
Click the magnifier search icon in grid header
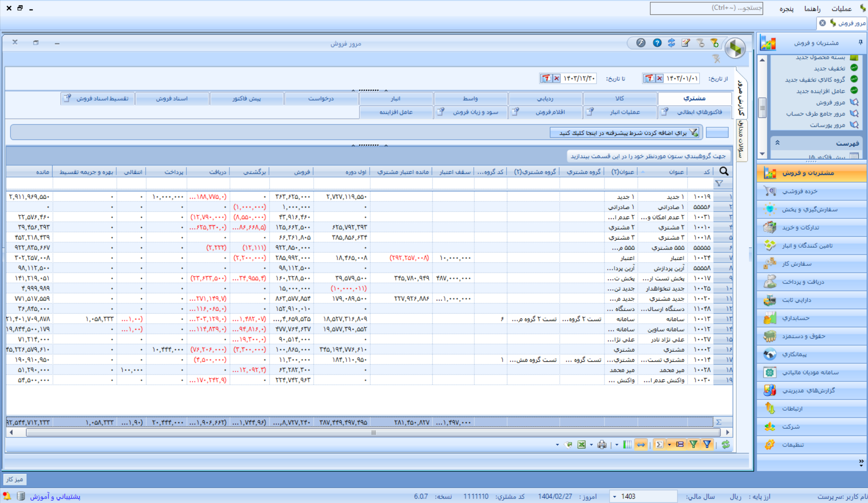pyautogui.click(x=724, y=171)
